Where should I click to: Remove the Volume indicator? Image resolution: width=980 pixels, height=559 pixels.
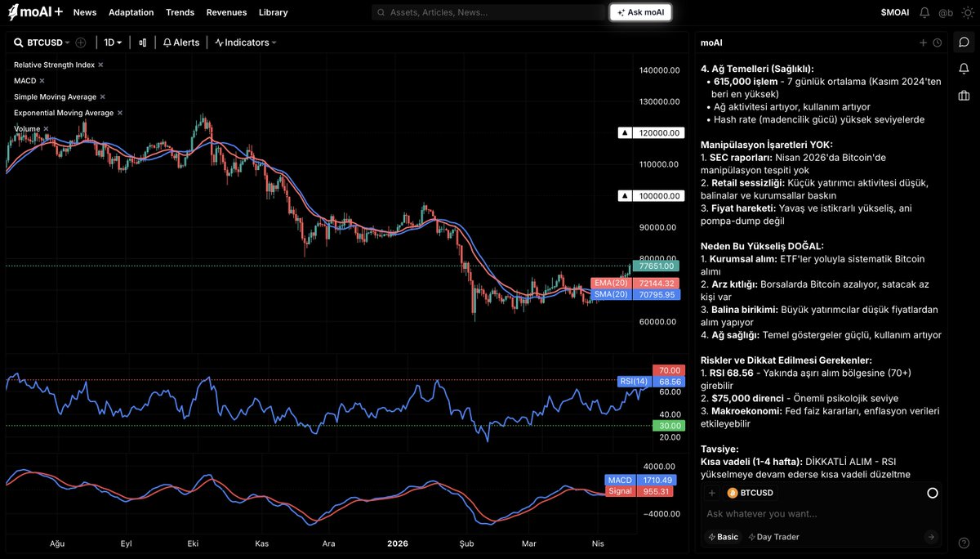(46, 129)
